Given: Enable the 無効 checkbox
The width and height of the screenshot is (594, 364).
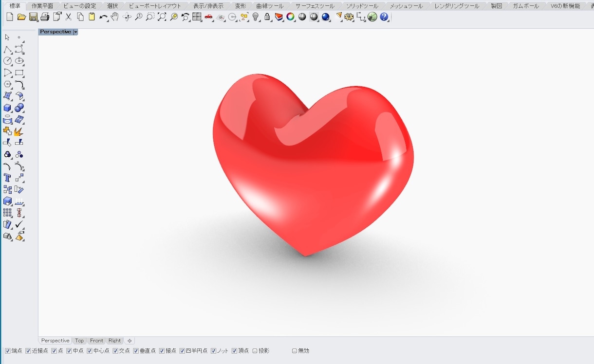Looking at the screenshot, I should tap(294, 351).
